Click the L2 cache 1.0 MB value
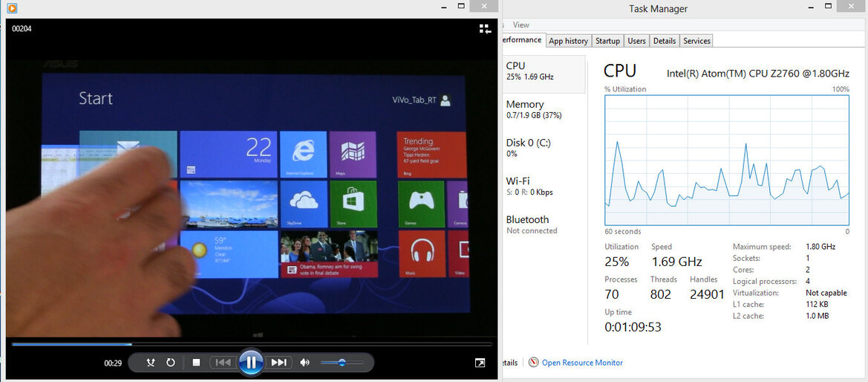This screenshot has height=382, width=868. [818, 316]
